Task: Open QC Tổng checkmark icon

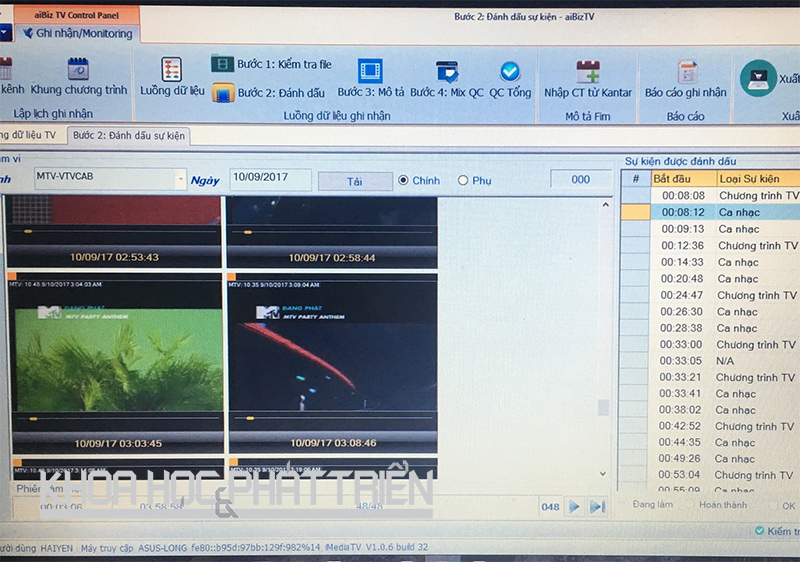Action: coord(510,72)
